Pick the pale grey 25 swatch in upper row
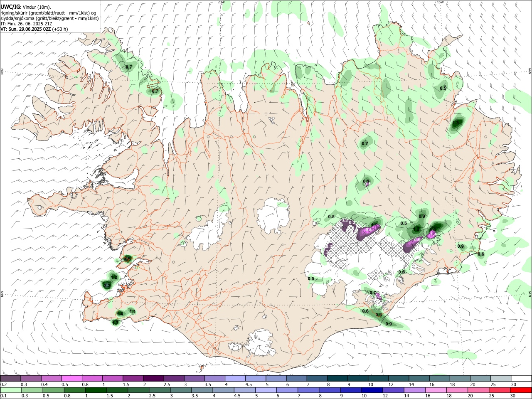The image size is (532, 399). [501, 378]
